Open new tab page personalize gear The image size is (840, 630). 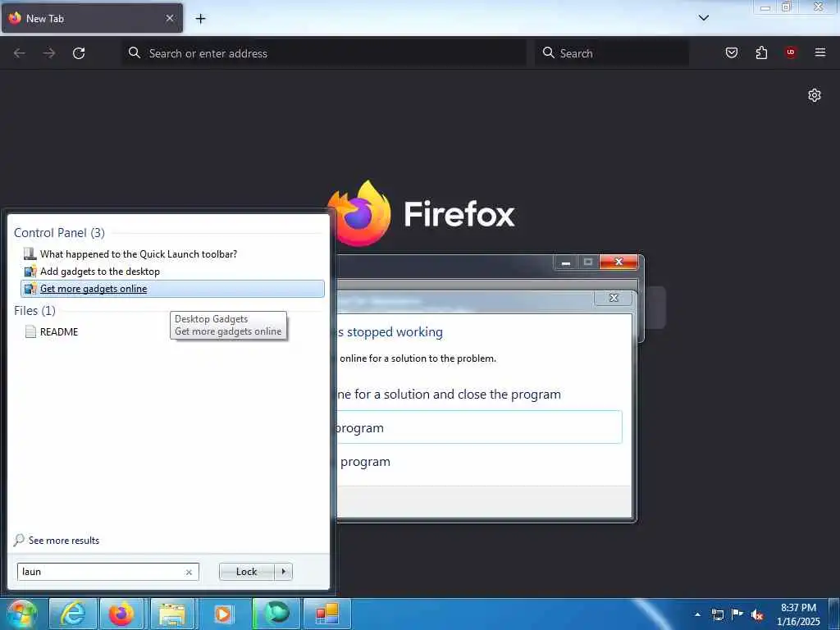pyautogui.click(x=815, y=95)
